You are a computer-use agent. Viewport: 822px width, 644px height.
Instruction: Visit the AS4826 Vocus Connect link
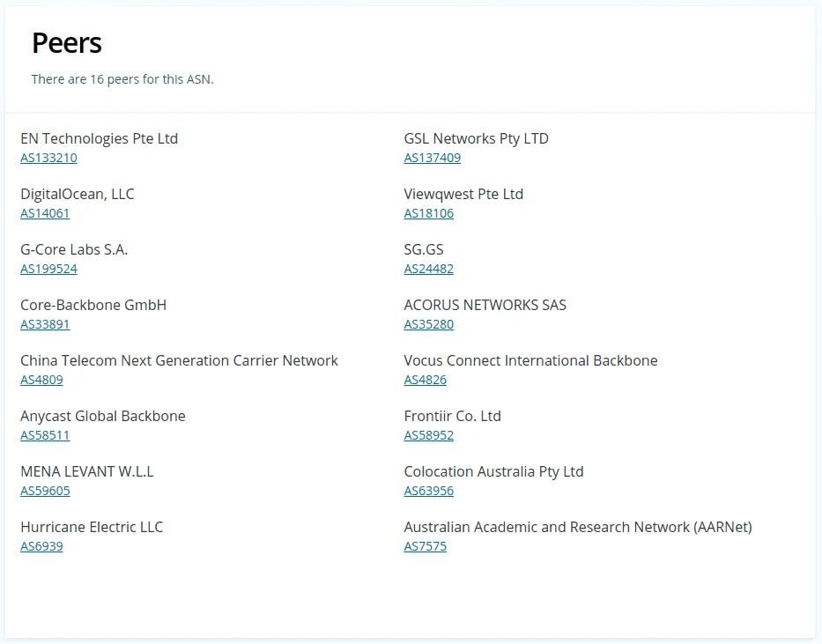point(426,380)
